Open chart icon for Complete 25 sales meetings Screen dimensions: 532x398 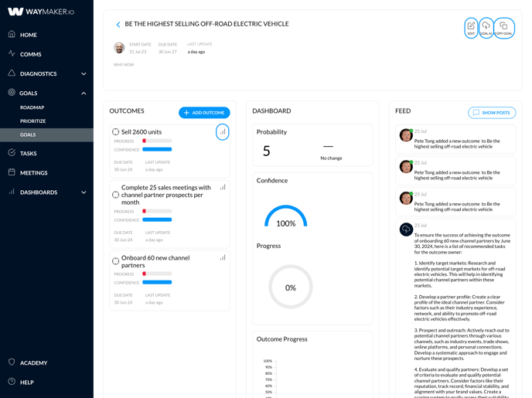tap(223, 187)
